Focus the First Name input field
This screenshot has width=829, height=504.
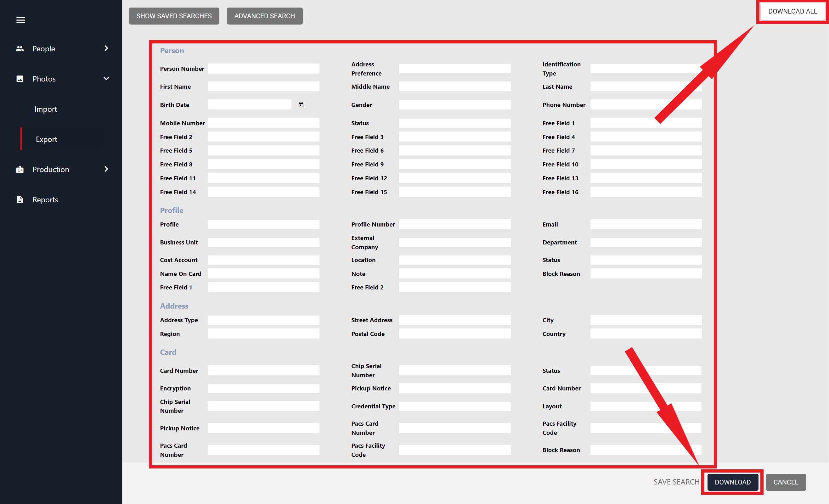point(263,87)
